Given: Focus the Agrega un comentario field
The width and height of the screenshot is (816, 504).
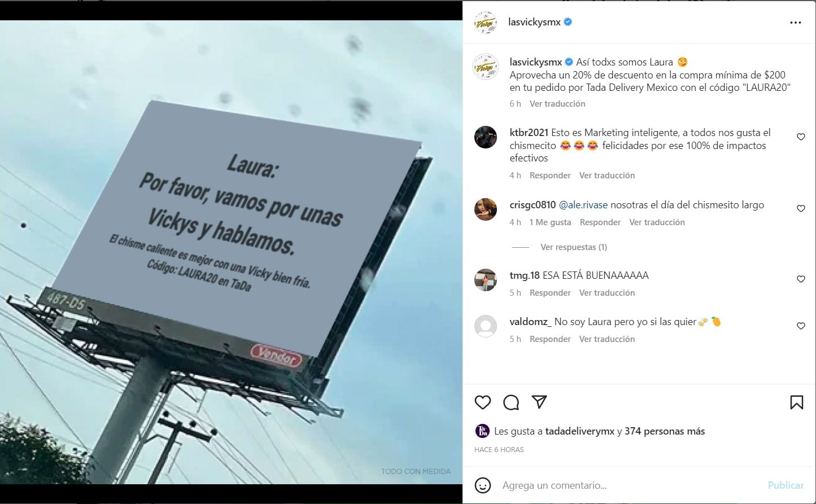Looking at the screenshot, I should pyautogui.click(x=630, y=485).
